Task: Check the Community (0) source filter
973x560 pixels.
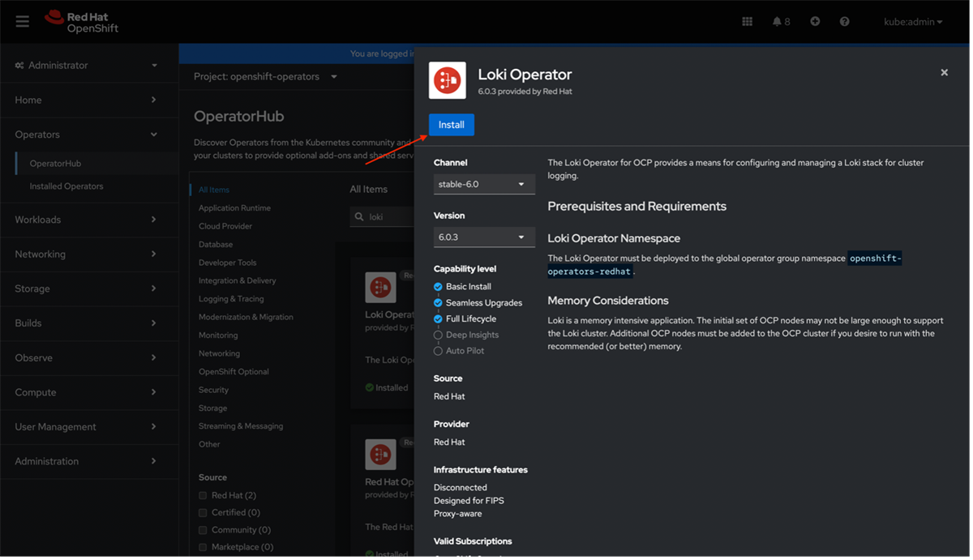Action: 204,530
